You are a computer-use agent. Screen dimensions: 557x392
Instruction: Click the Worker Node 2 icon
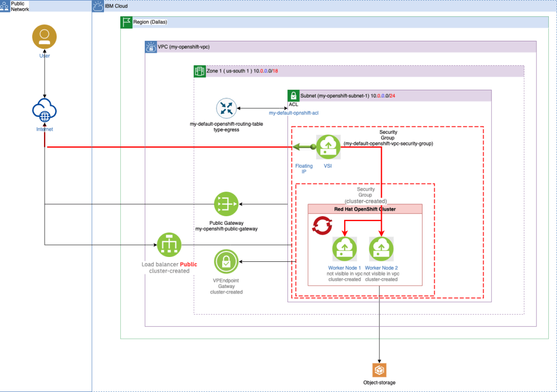(381, 249)
